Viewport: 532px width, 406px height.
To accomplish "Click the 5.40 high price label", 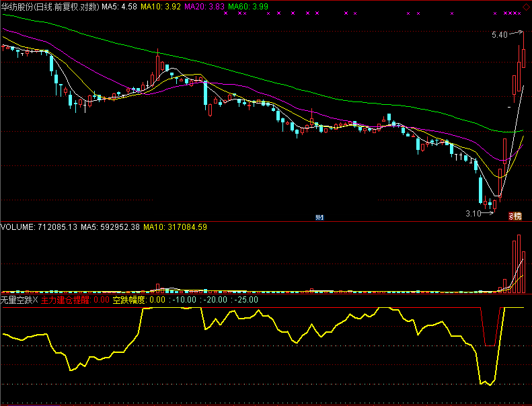I will pyautogui.click(x=500, y=34).
